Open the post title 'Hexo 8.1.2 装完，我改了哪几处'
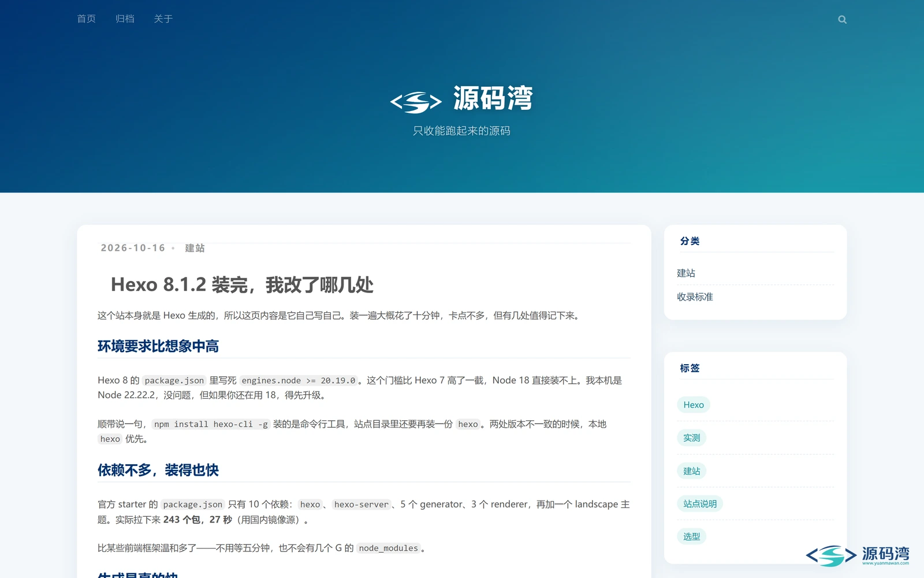Image resolution: width=924 pixels, height=578 pixels. click(x=242, y=284)
